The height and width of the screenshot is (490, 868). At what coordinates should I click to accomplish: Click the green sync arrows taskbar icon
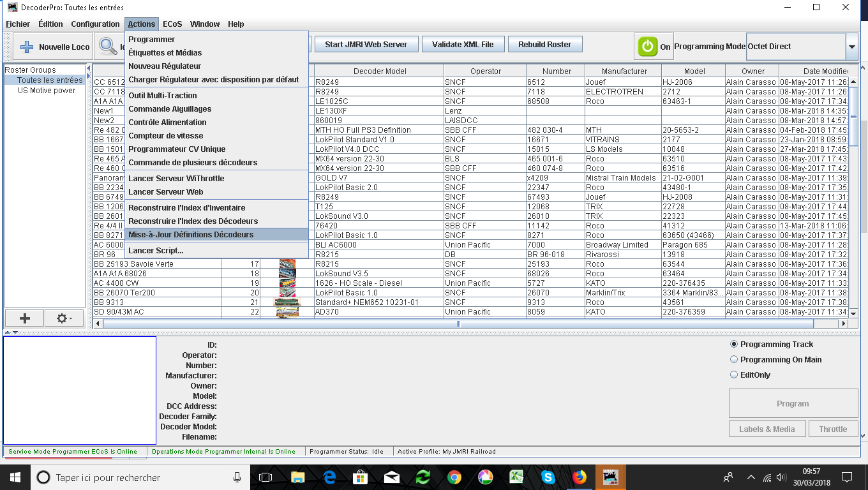click(x=423, y=477)
